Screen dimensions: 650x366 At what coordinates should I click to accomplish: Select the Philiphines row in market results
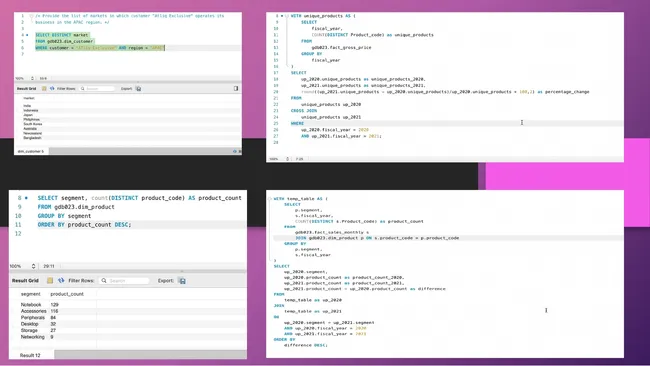coord(32,120)
